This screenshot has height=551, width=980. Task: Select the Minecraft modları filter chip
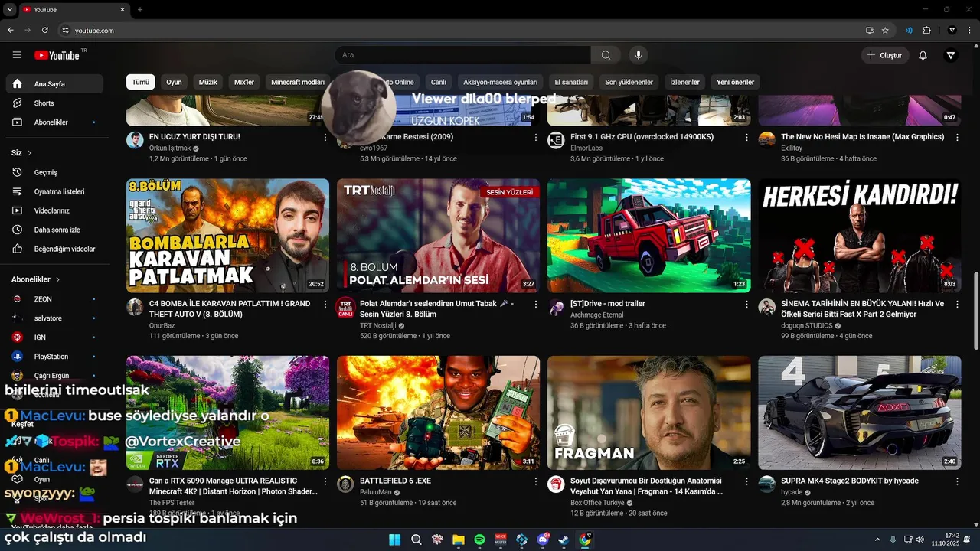point(298,82)
